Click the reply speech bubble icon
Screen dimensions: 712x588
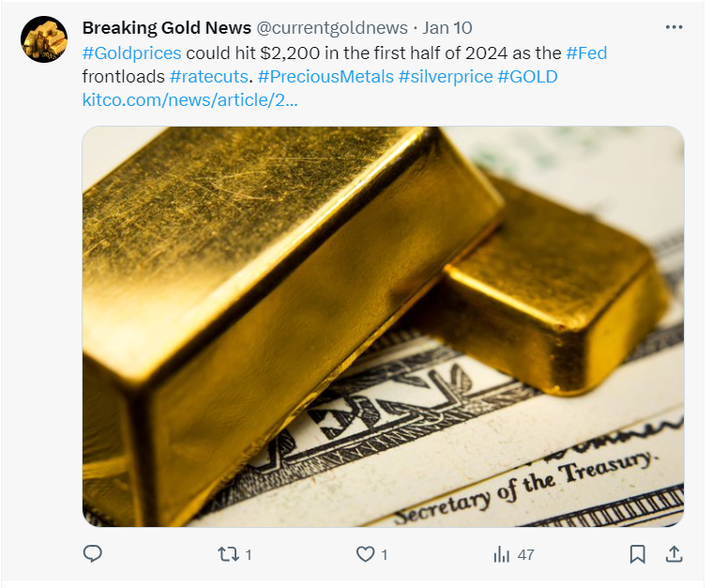point(93,554)
